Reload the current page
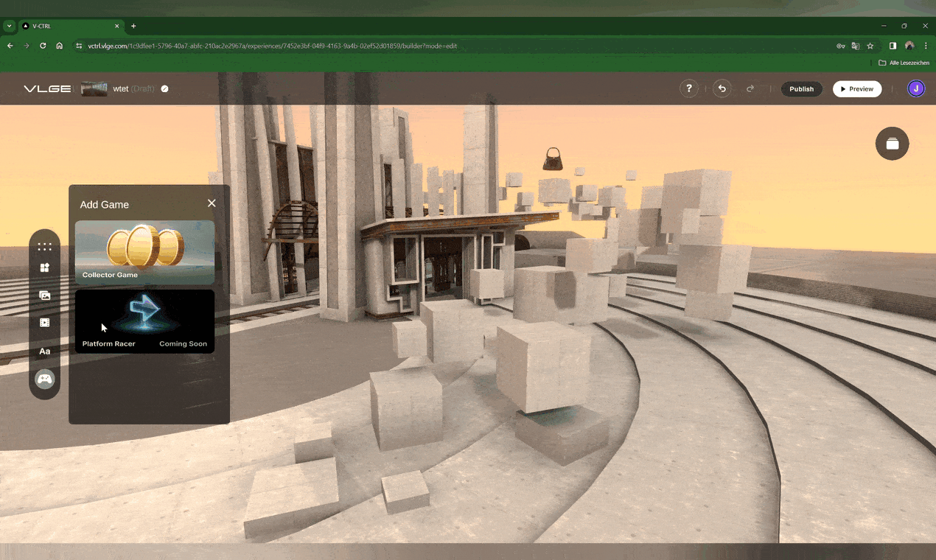This screenshot has height=560, width=936. pyautogui.click(x=43, y=46)
